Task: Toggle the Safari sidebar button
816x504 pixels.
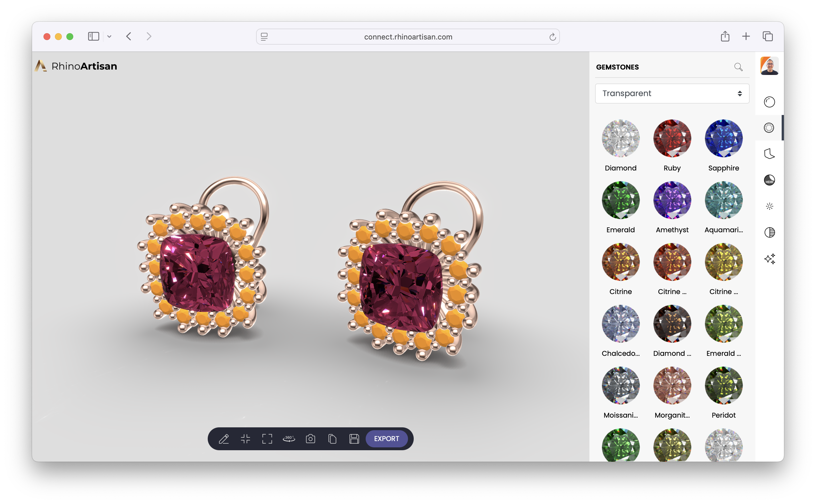Action: [x=93, y=36]
